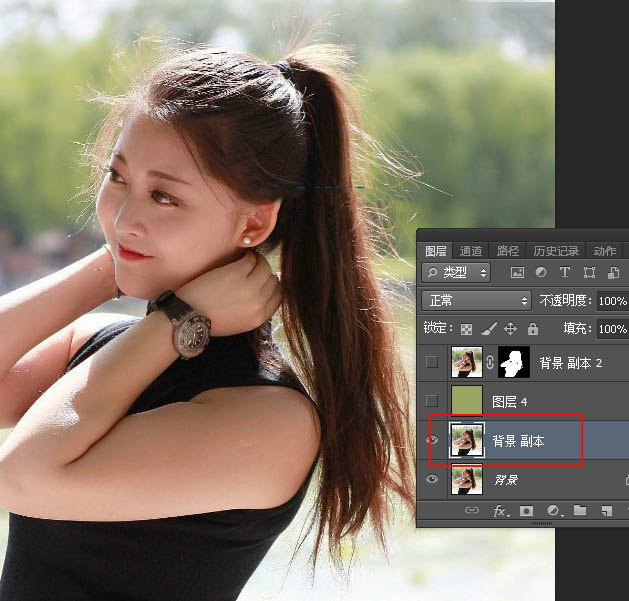
Task: Click the shape layer filter icon
Action: [x=589, y=272]
